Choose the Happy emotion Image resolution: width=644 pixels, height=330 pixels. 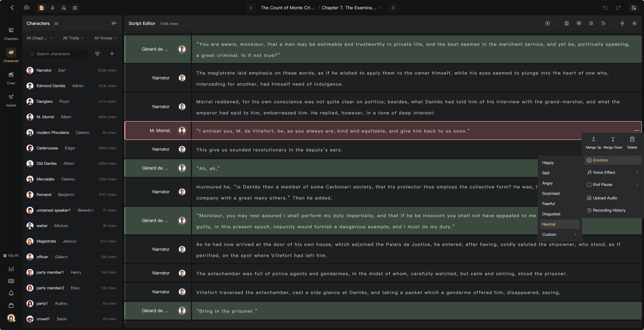point(559,163)
